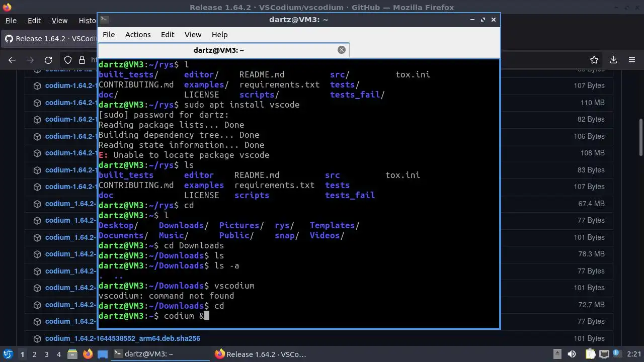Open the codium link in 67.4 MB row

[x=70, y=204]
